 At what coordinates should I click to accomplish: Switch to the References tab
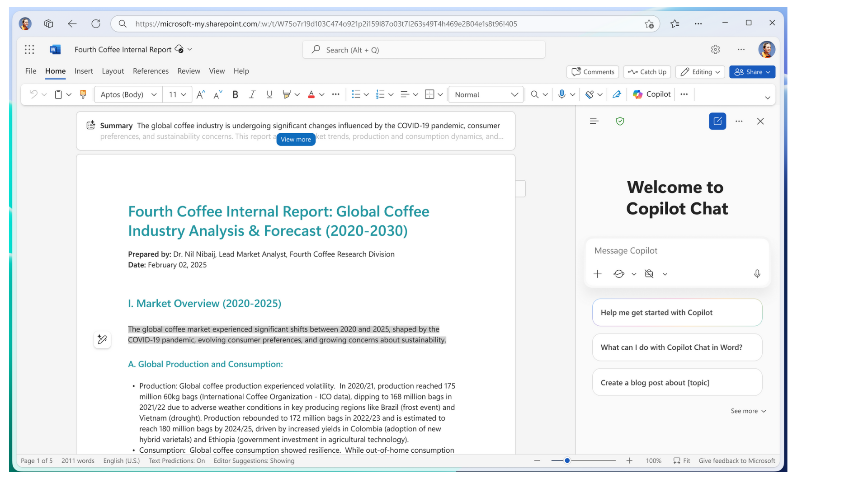tap(151, 71)
